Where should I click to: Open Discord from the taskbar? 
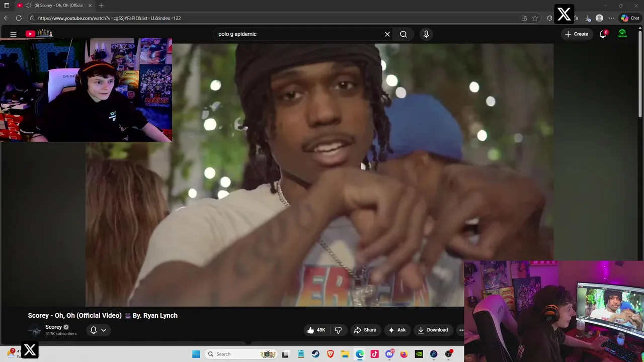389,354
